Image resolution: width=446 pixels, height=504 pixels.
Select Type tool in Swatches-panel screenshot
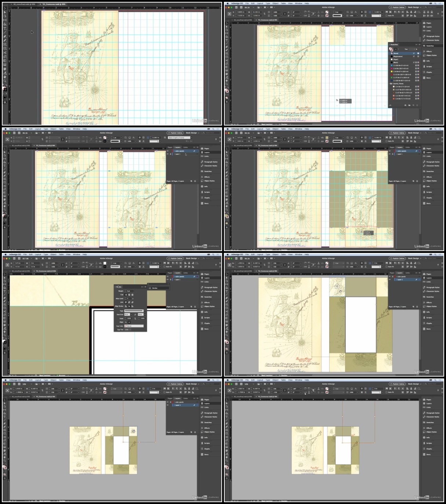point(227,40)
